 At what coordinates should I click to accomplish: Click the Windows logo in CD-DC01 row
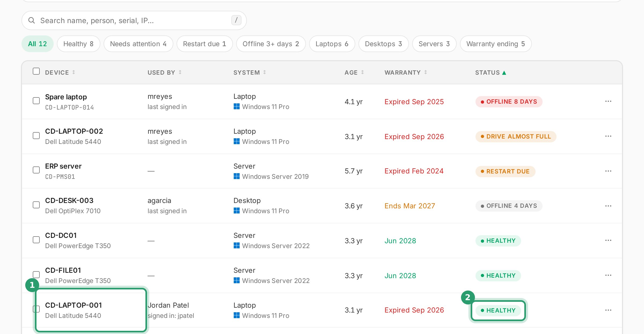[236, 245]
